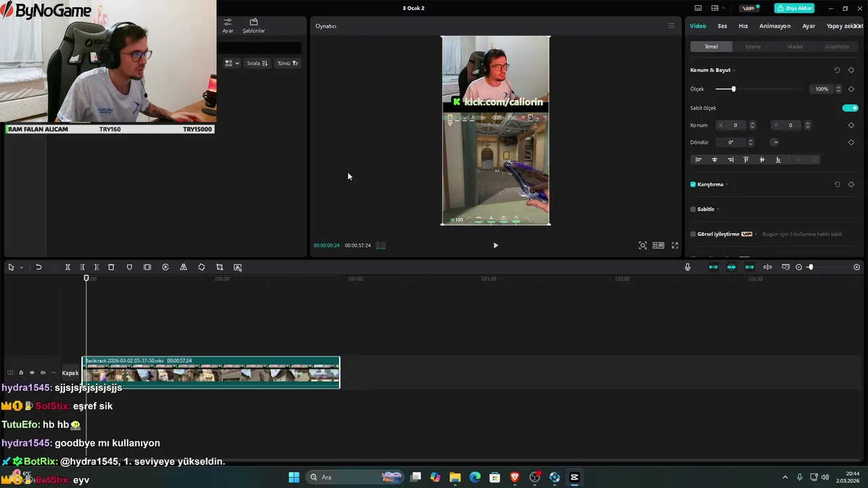Add a keyframe for Döndür

[x=851, y=142]
